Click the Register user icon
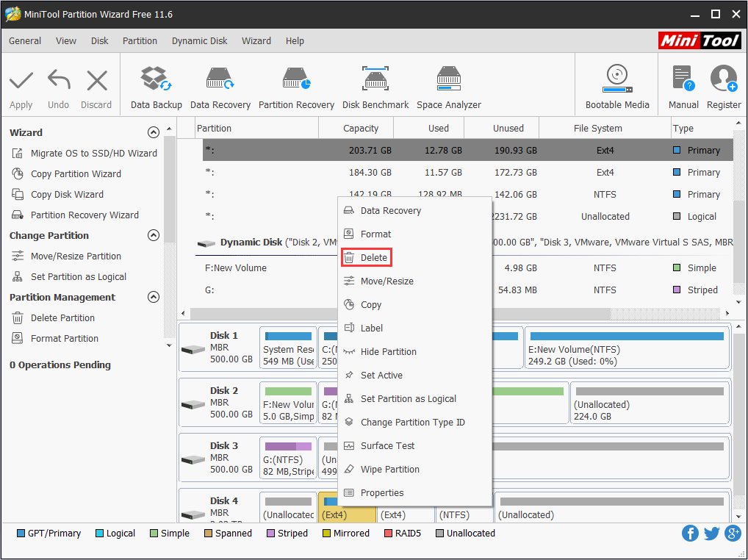This screenshot has width=748, height=560. [x=724, y=79]
